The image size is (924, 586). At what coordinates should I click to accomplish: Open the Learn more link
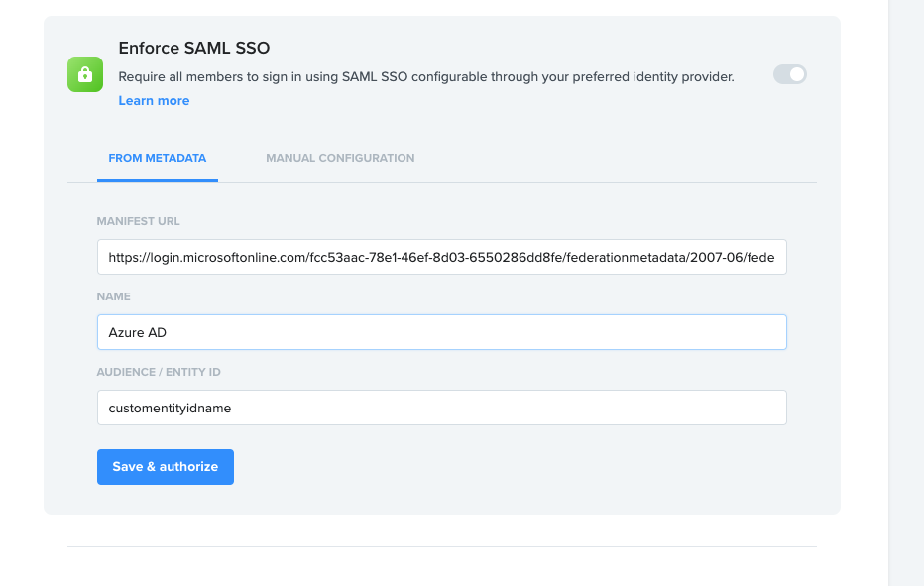pos(154,101)
